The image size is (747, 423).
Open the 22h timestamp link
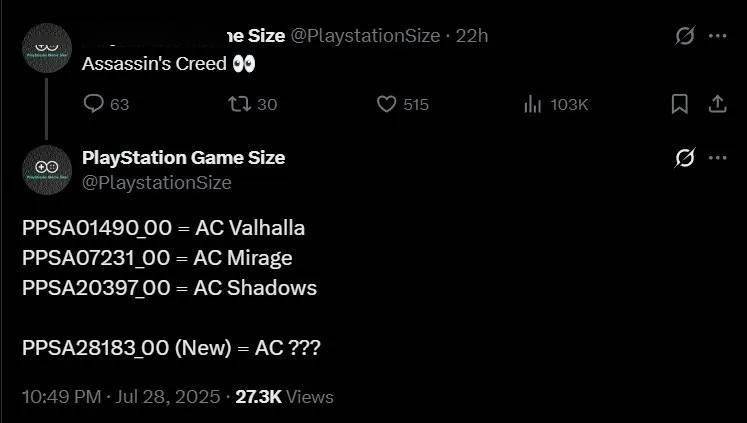point(472,36)
